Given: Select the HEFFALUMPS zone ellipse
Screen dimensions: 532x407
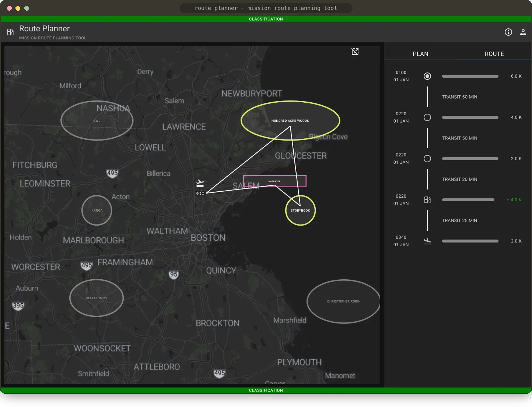Looking at the screenshot, I should [x=97, y=298].
